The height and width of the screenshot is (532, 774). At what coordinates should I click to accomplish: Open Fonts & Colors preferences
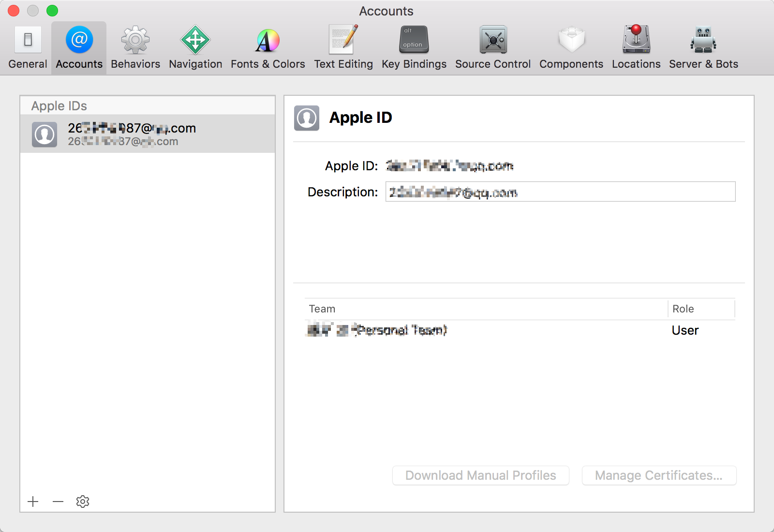click(x=268, y=48)
